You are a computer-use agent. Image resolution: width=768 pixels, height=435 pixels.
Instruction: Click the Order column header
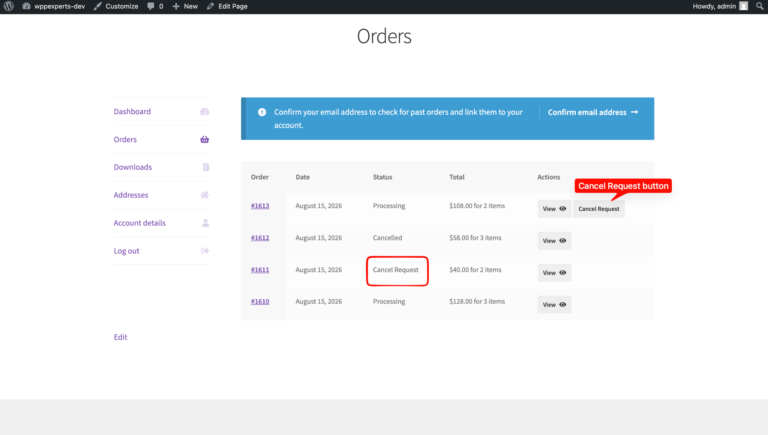[260, 177]
